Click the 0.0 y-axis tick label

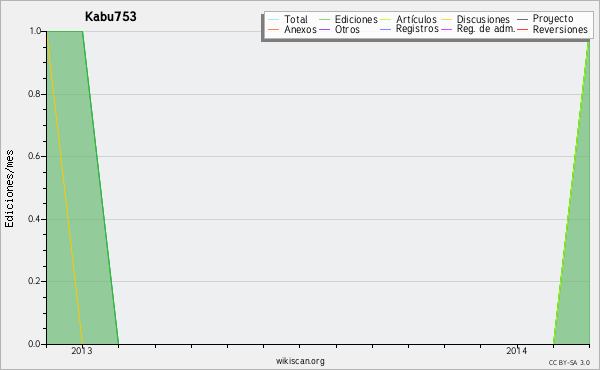tap(34, 344)
